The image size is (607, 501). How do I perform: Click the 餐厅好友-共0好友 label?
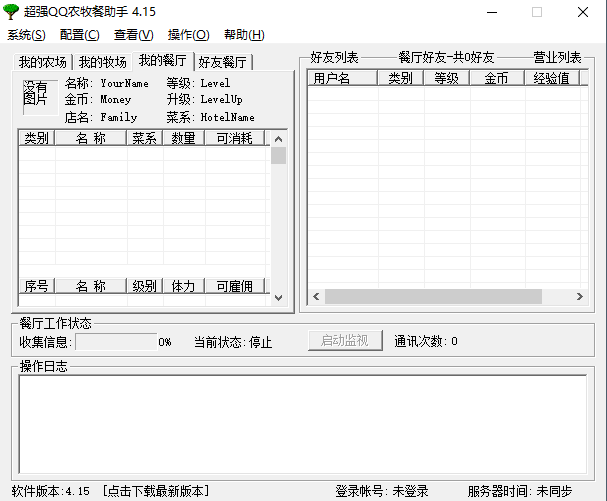pyautogui.click(x=446, y=57)
